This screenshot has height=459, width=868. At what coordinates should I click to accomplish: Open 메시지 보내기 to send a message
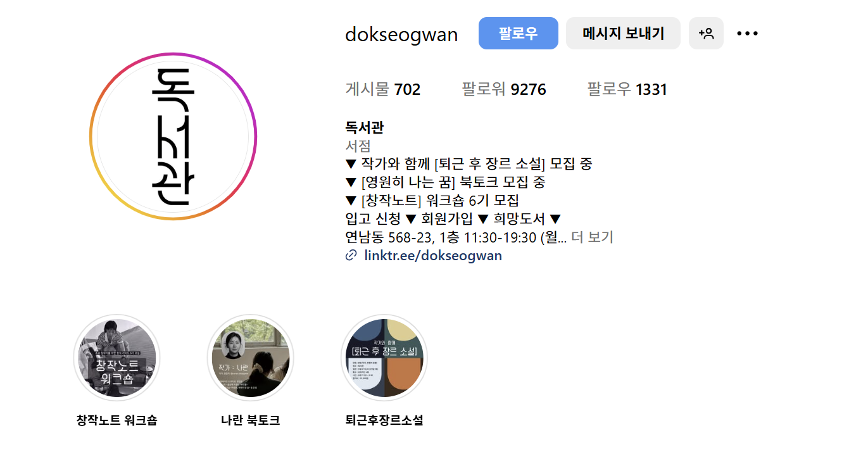point(623,34)
